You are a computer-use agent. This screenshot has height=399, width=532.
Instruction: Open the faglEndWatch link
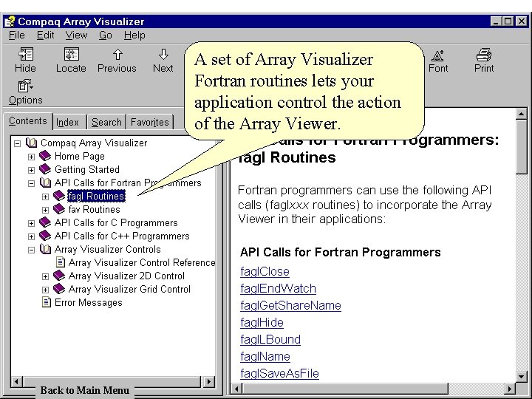[x=279, y=288]
